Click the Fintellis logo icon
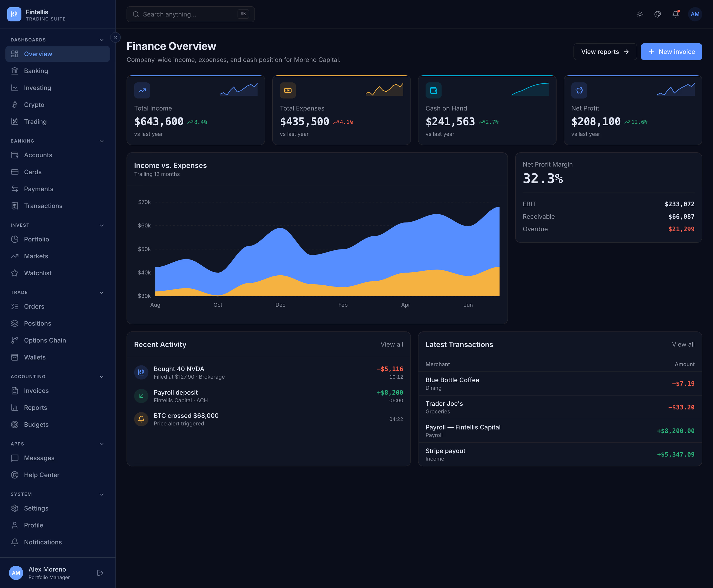 point(14,14)
